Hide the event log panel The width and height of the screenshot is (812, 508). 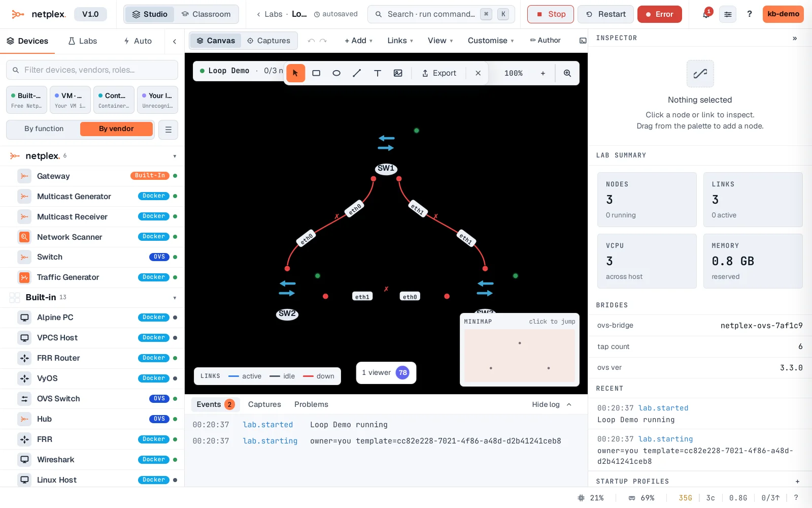(x=552, y=404)
